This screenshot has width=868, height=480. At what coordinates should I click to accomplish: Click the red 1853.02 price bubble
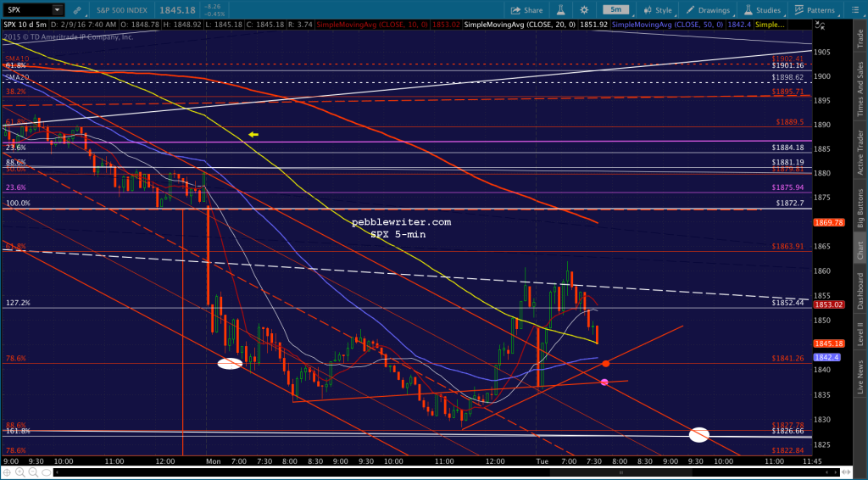tap(829, 304)
